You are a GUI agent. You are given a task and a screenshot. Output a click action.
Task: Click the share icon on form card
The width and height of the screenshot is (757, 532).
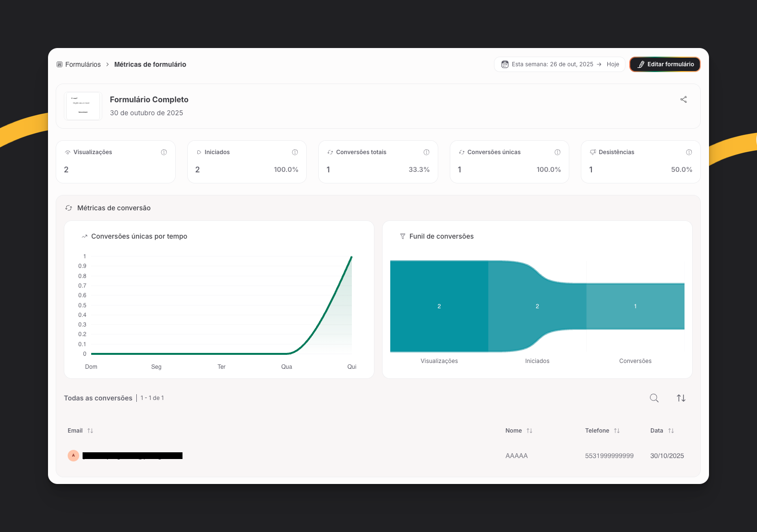pyautogui.click(x=684, y=99)
